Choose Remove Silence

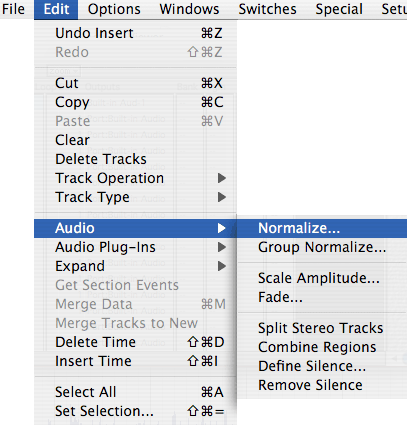[x=322, y=385]
